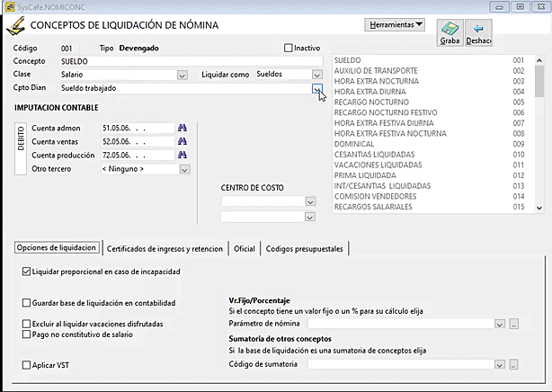The height and width of the screenshot is (392, 552).
Task: Select HORA EXTRA FESTIVA DIURNA in list
Action: [x=433, y=123]
